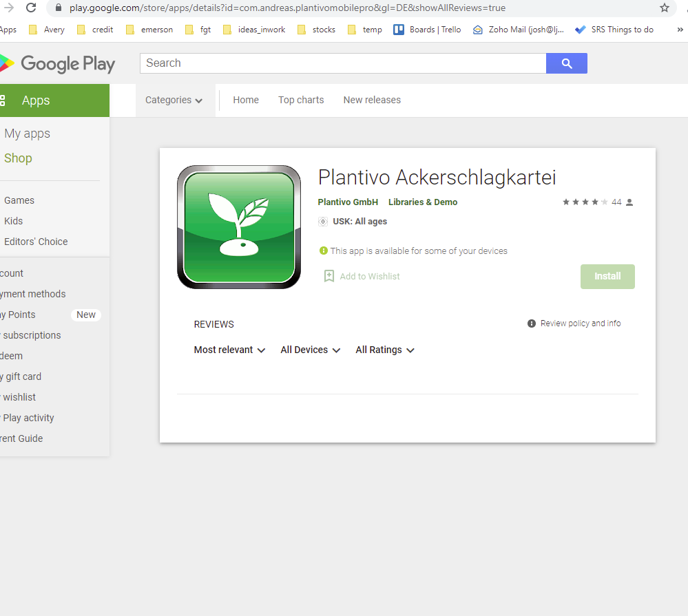688x616 pixels.
Task: Open Redeem in sidebar
Action: point(12,356)
